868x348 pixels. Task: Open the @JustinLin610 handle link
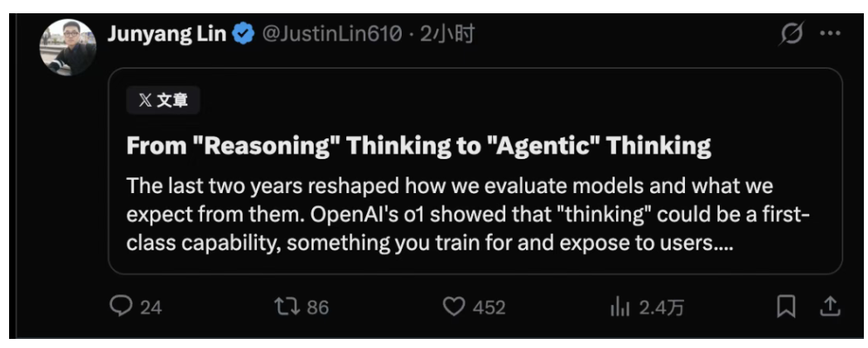click(331, 35)
